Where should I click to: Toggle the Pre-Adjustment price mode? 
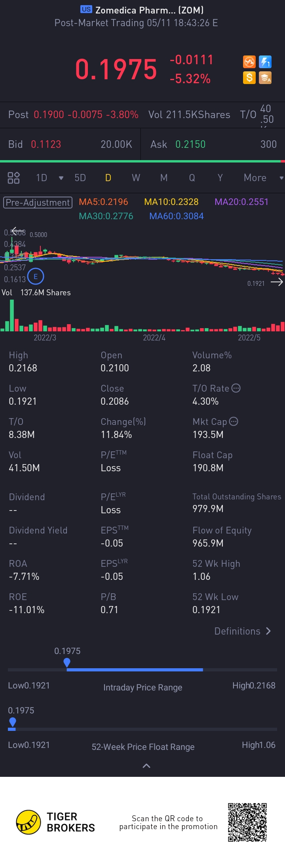(38, 203)
